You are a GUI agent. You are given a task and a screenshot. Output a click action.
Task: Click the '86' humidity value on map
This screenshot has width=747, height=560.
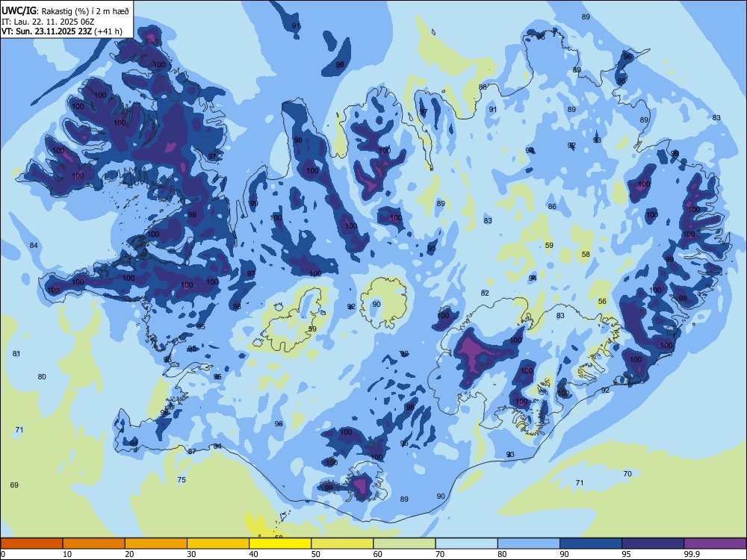552,206
